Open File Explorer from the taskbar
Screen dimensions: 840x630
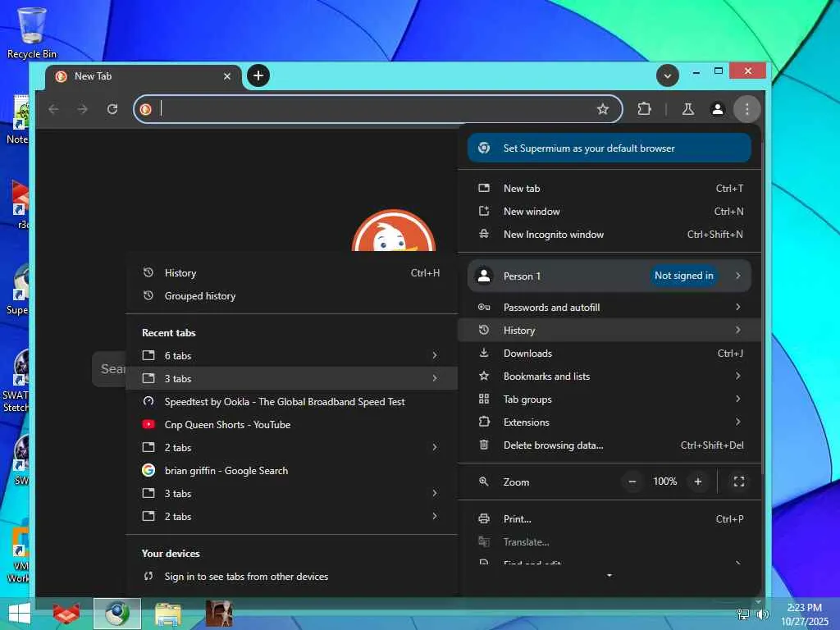(168, 614)
